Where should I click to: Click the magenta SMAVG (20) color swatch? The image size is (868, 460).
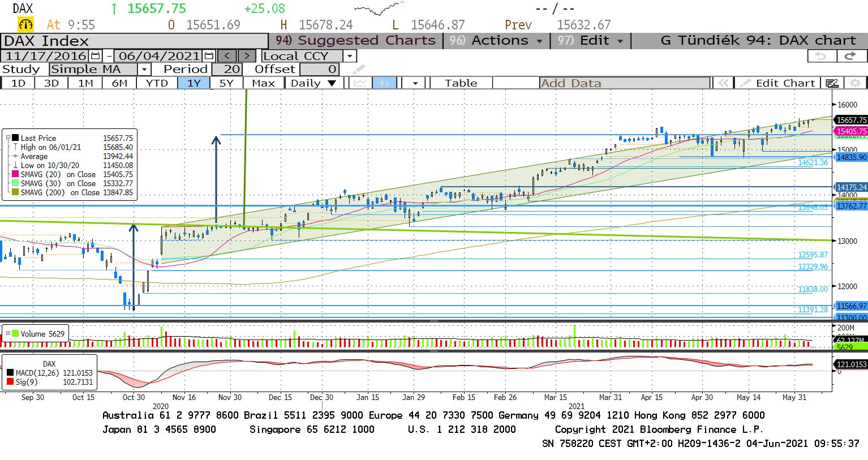pos(15,174)
